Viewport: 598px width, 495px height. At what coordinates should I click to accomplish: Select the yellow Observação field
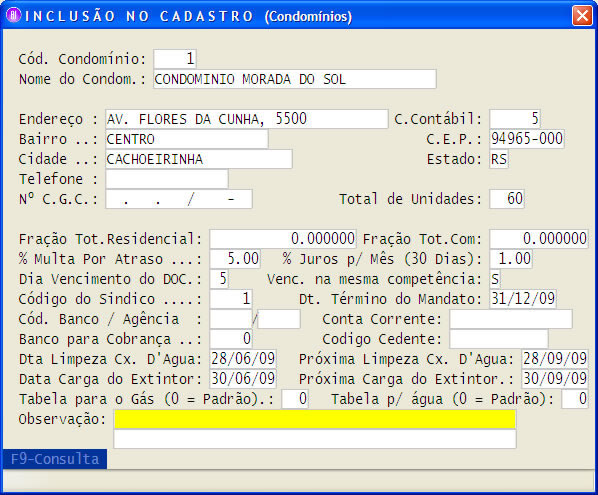click(x=315, y=419)
